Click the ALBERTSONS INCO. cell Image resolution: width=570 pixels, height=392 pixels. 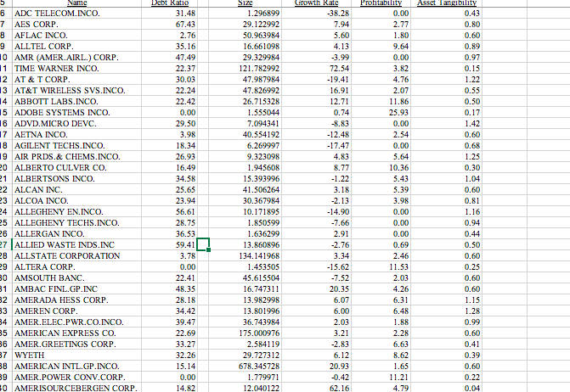pos(77,178)
